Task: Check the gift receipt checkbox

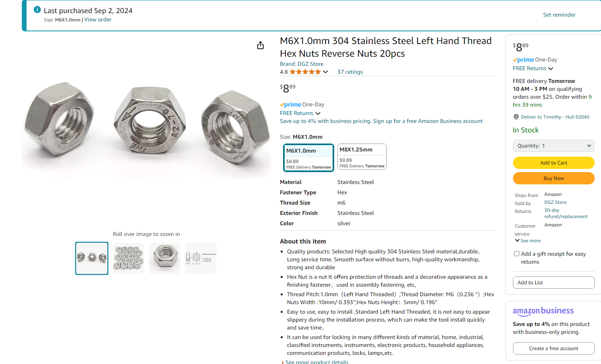Action: 517,254
